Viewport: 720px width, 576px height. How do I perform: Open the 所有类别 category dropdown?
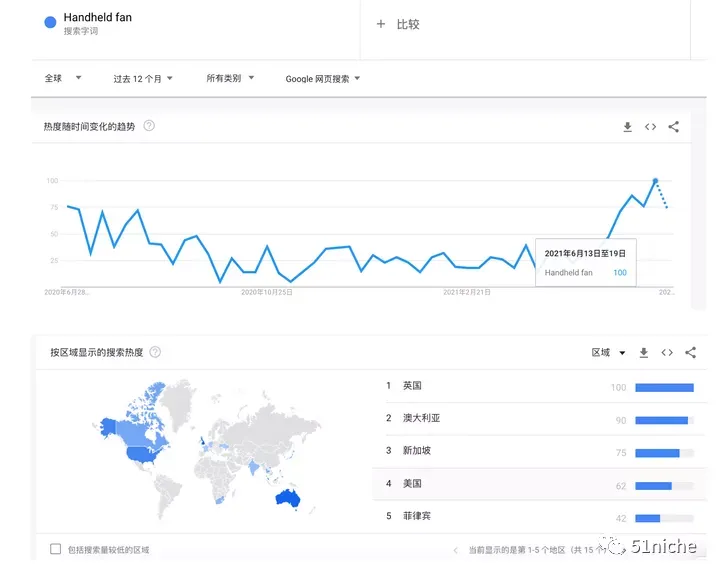(230, 78)
